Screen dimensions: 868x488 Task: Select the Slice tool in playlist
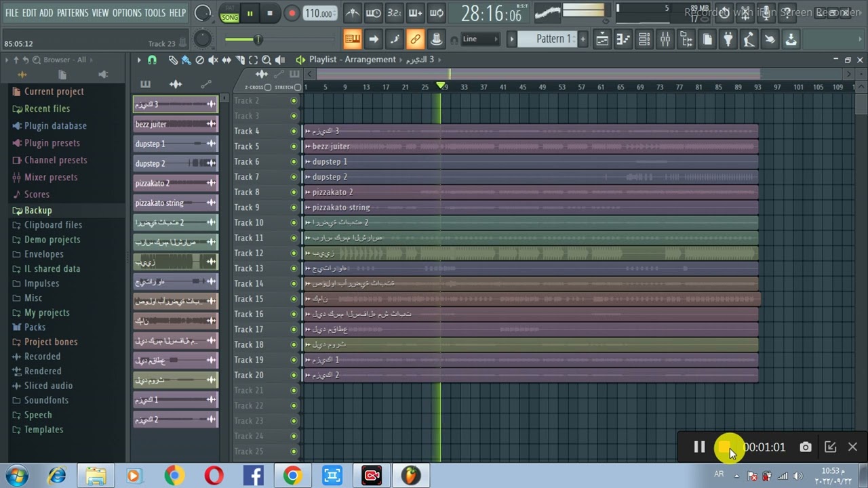pyautogui.click(x=240, y=60)
